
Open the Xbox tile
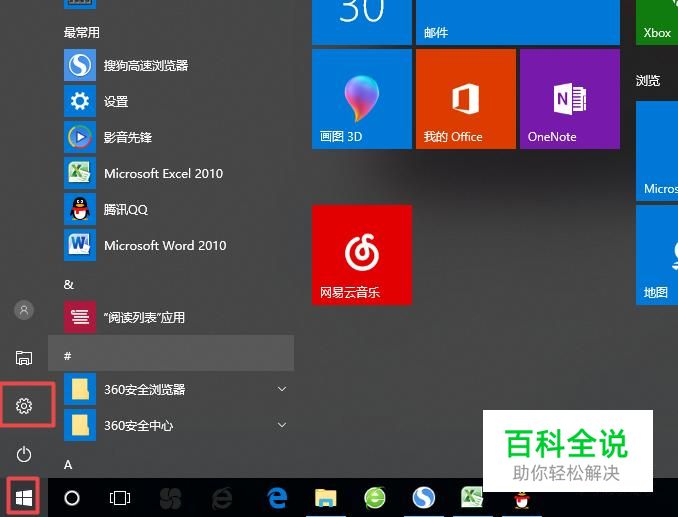[657, 22]
